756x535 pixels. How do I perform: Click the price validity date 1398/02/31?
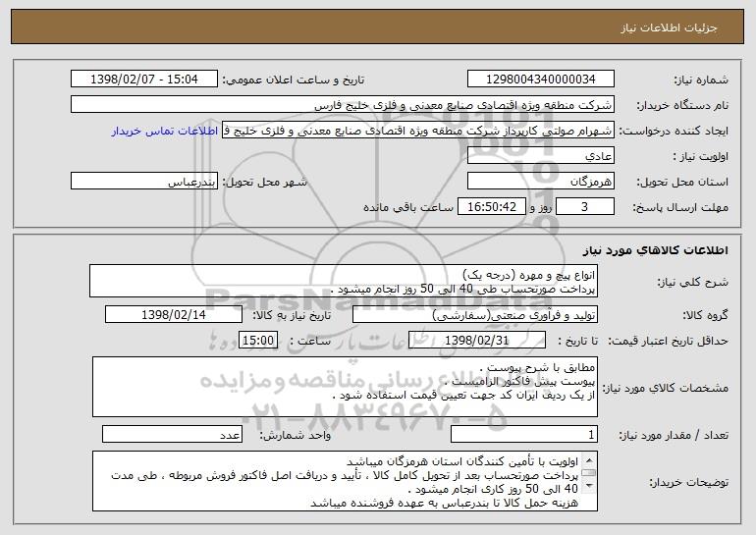point(477,341)
